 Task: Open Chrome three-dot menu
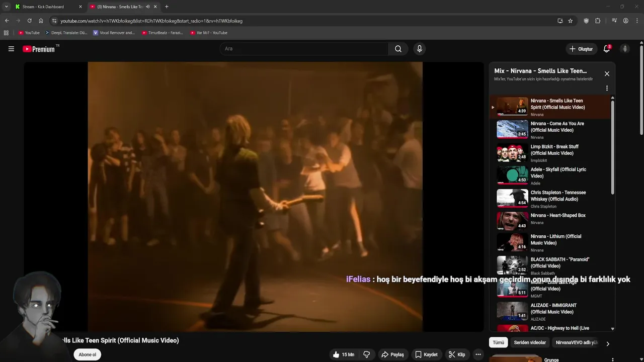pos(637,21)
